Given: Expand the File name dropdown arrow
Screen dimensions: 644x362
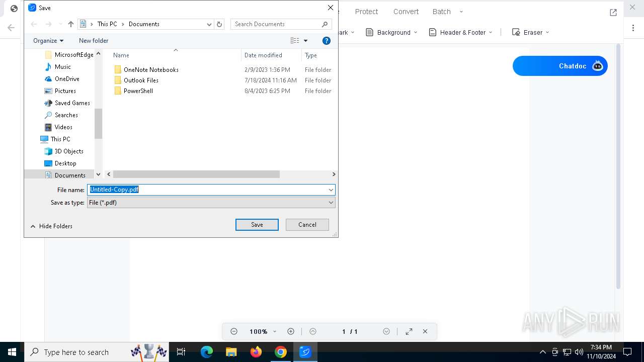Looking at the screenshot, I should tap(331, 190).
